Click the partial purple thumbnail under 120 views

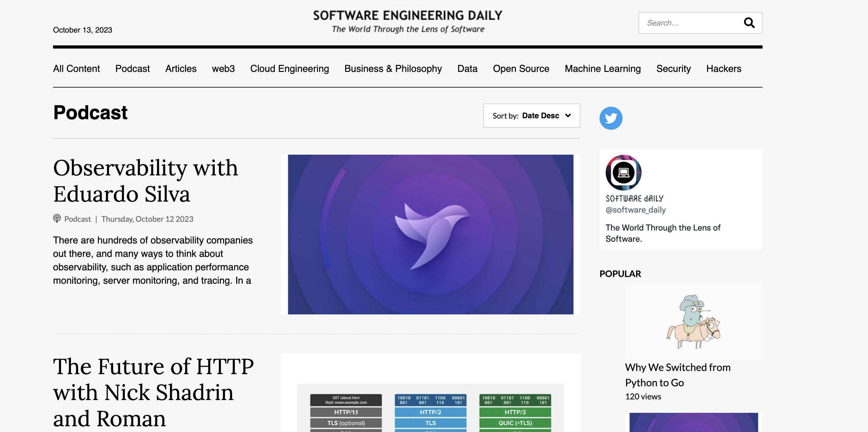[694, 422]
